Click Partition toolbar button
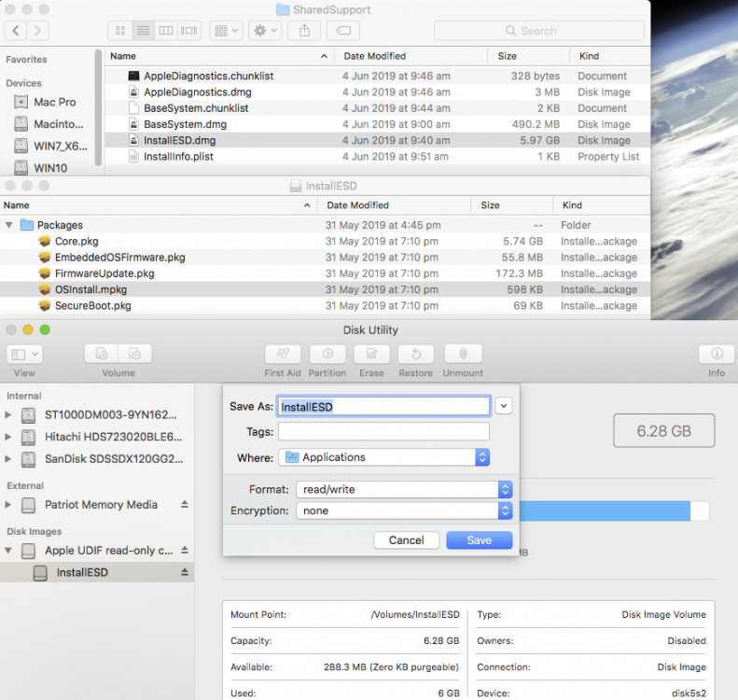The width and height of the screenshot is (738, 700). click(x=327, y=354)
